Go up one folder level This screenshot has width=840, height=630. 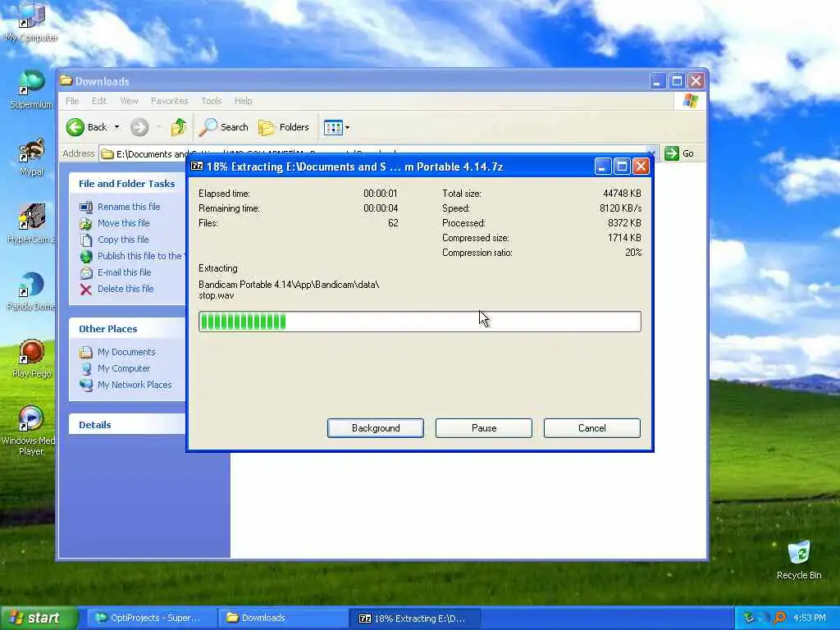tap(178, 127)
